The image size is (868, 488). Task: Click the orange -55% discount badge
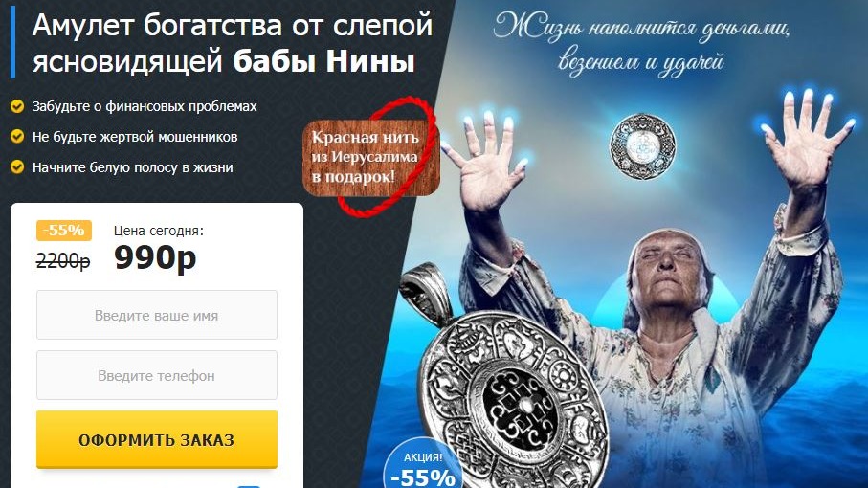click(x=64, y=231)
